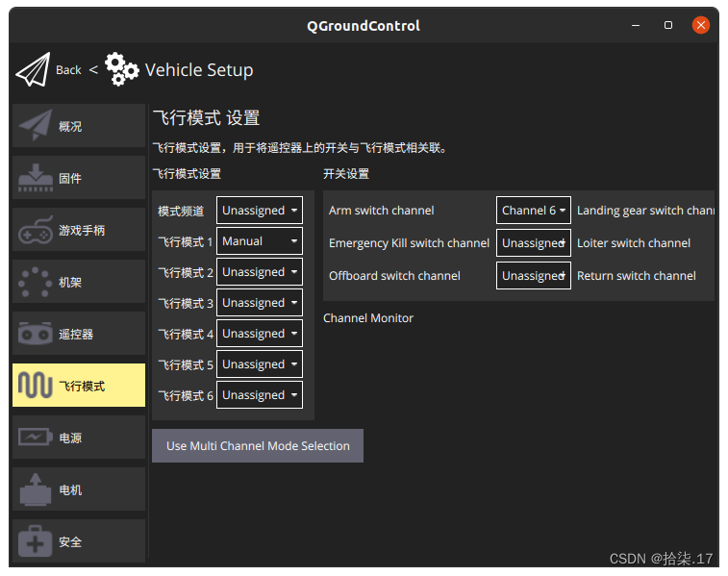Expand the 飞行模式 6 dropdown
728x576 pixels.
click(x=260, y=395)
